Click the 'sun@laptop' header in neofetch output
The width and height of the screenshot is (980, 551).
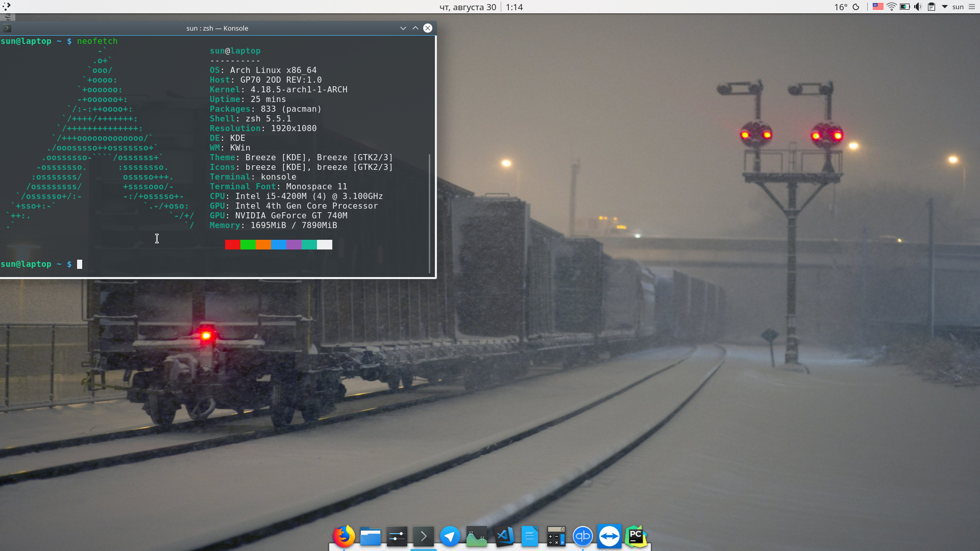point(235,51)
